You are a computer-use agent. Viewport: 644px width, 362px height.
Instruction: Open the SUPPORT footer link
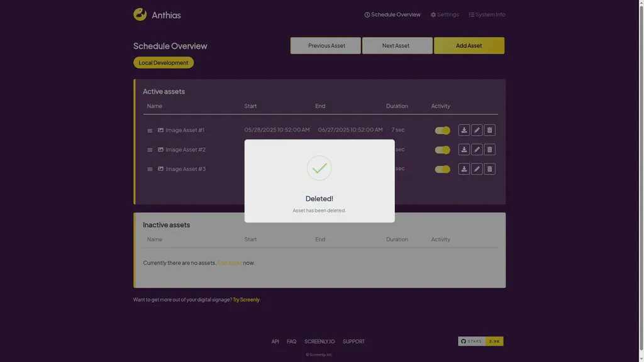[x=353, y=341]
